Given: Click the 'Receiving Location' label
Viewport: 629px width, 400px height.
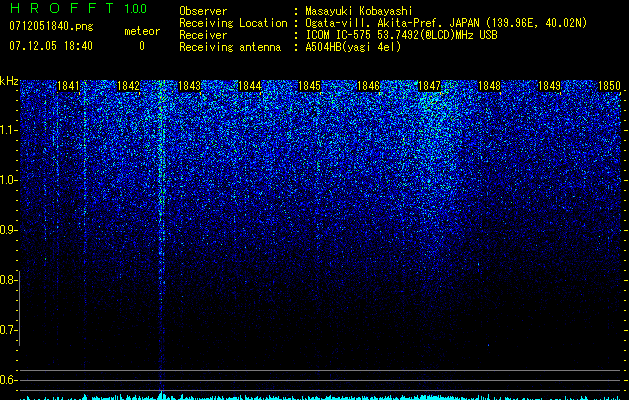Looking at the screenshot, I should coord(233,23).
